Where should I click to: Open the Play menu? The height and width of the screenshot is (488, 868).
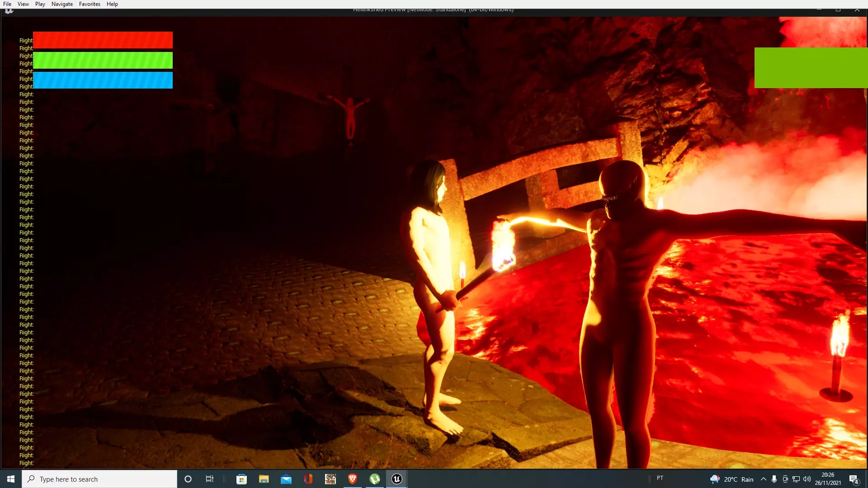40,4
